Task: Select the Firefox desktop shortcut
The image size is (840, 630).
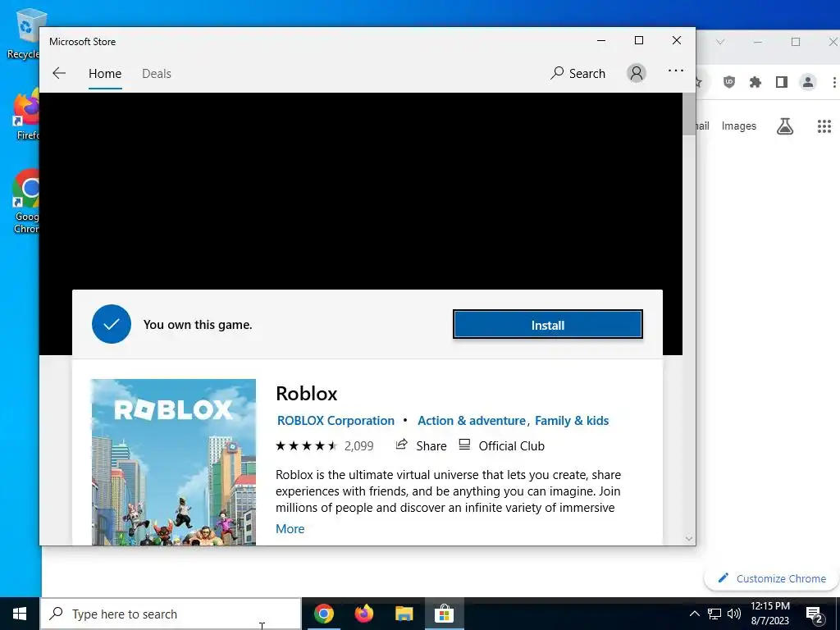Action: 25,115
